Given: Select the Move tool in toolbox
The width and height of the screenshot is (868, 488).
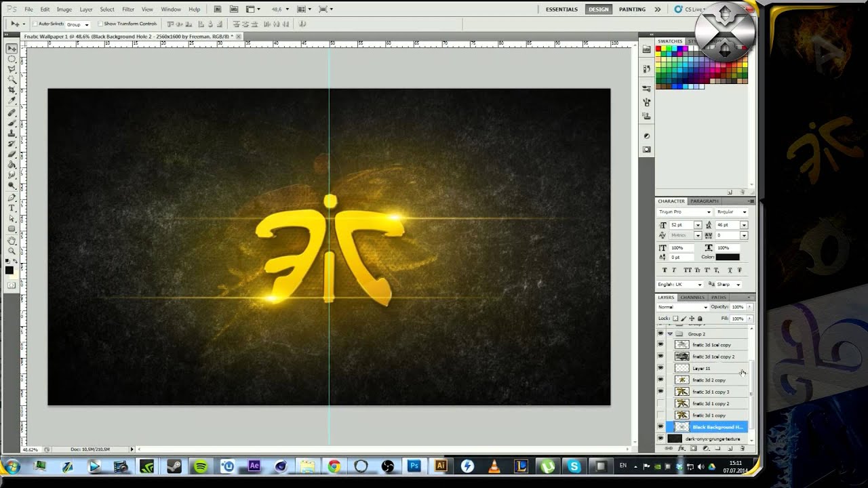Looking at the screenshot, I should click(12, 49).
